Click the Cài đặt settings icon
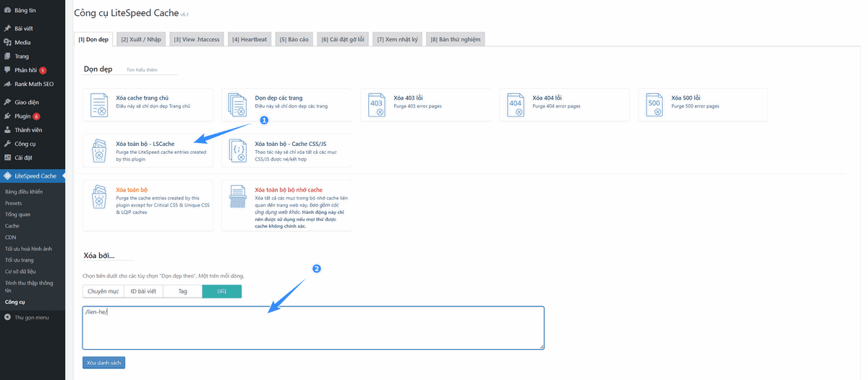 [x=7, y=157]
